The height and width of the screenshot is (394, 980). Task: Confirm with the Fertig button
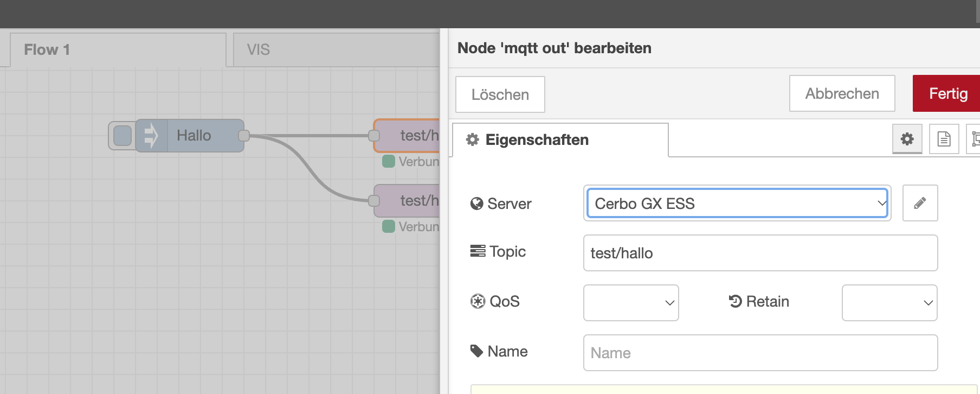(946, 93)
